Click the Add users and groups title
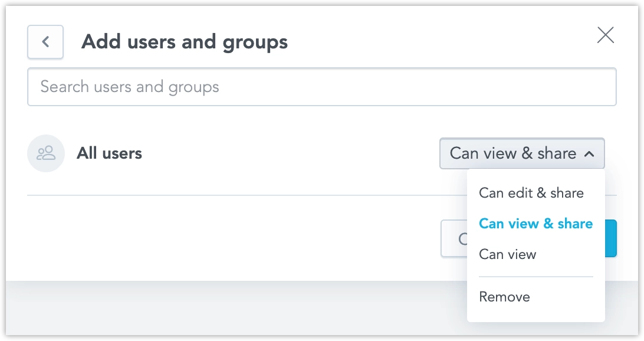The image size is (644, 341). click(184, 41)
